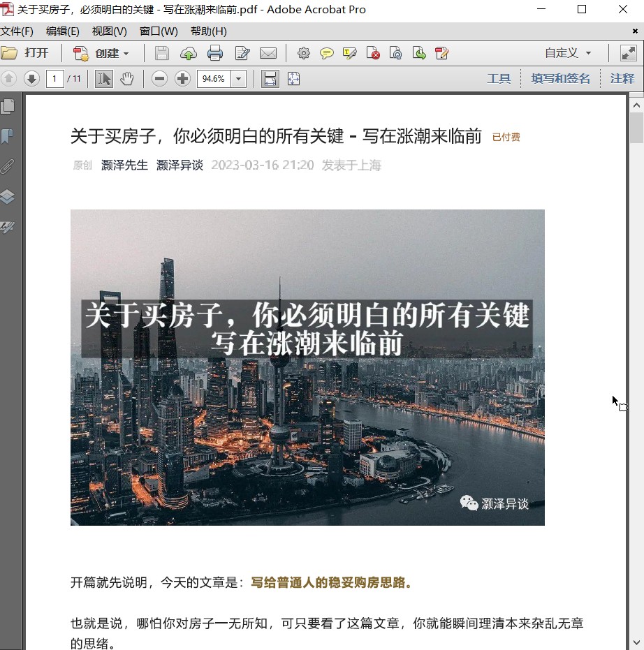Viewport: 644px width, 650px height.
Task: Click the Create PDF icon
Action: click(x=80, y=54)
